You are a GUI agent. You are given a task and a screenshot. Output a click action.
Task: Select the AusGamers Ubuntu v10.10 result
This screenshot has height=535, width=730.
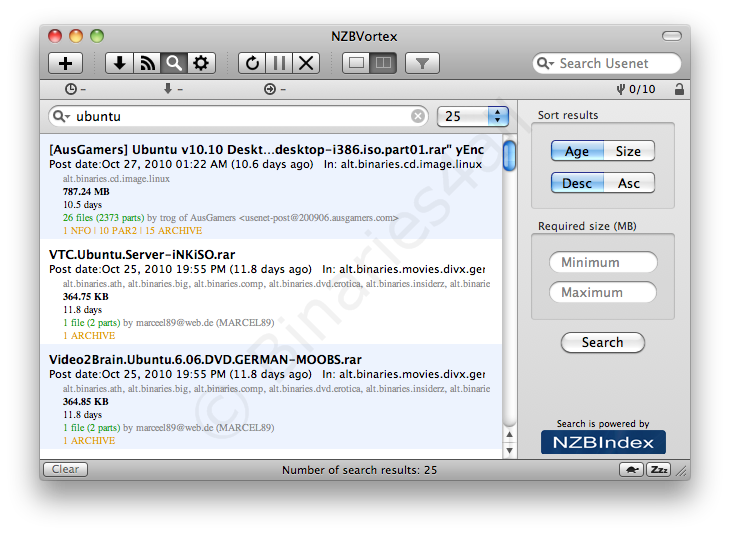tap(271, 187)
